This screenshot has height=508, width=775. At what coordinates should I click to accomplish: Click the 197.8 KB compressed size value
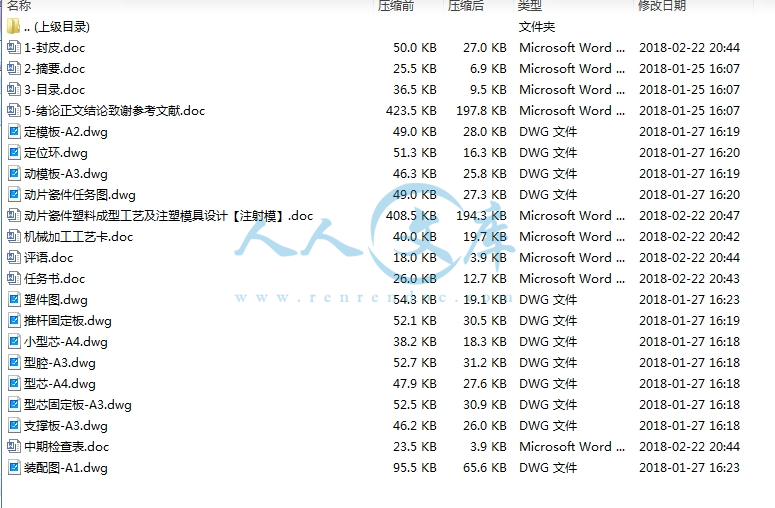(x=481, y=111)
